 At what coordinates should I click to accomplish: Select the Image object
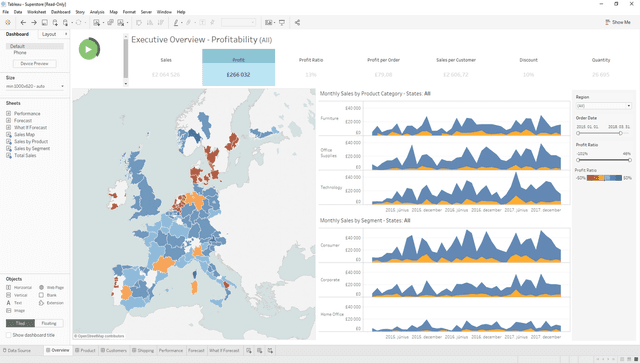16,310
